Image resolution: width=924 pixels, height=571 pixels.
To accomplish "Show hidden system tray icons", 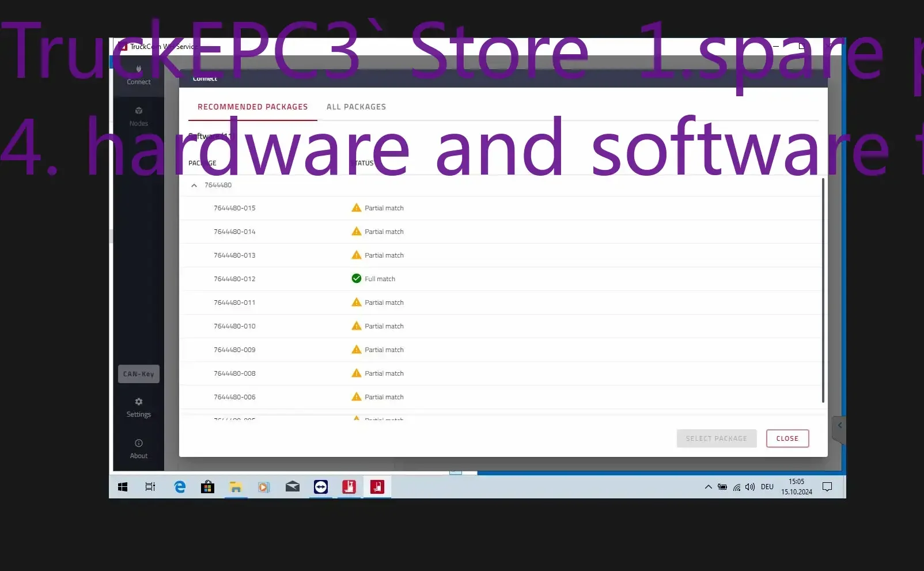I will [709, 487].
